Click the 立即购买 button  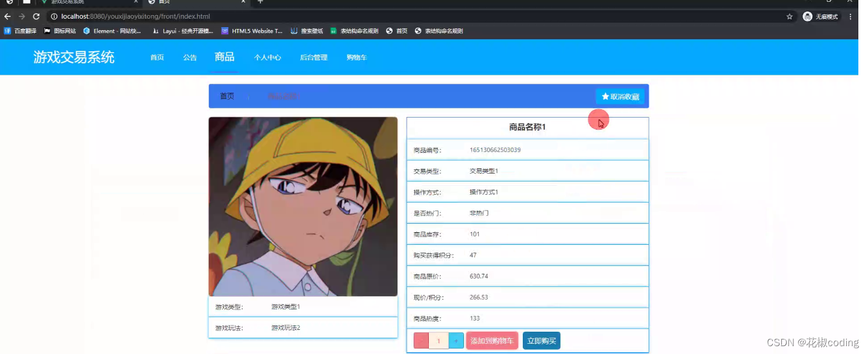tap(541, 340)
